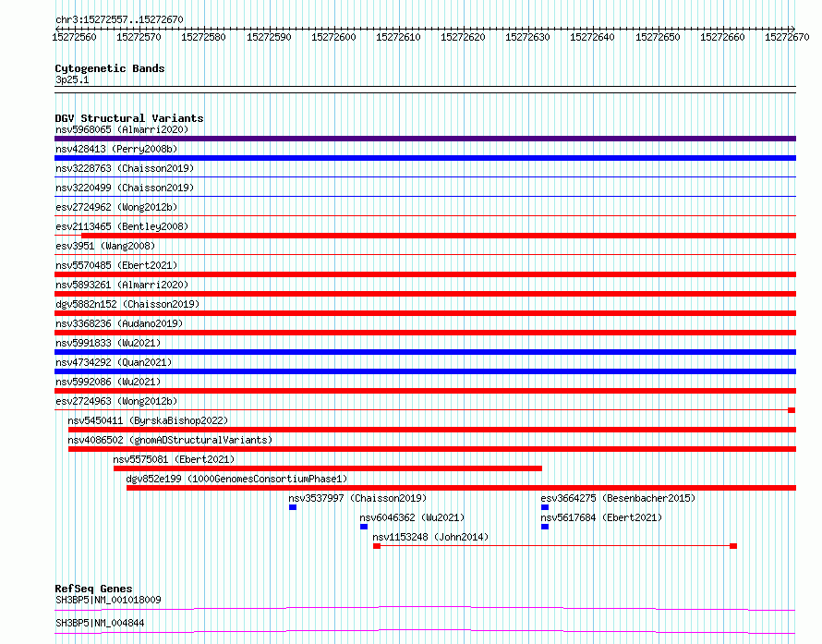Click variant nsv5968065 (Almarri2020) label

pos(122,129)
